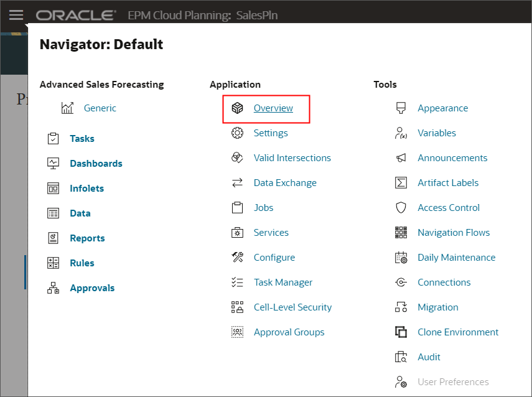Screen dimensions: 532x397
Task: Click the scrollbar on the right edge
Action: [528, 199]
